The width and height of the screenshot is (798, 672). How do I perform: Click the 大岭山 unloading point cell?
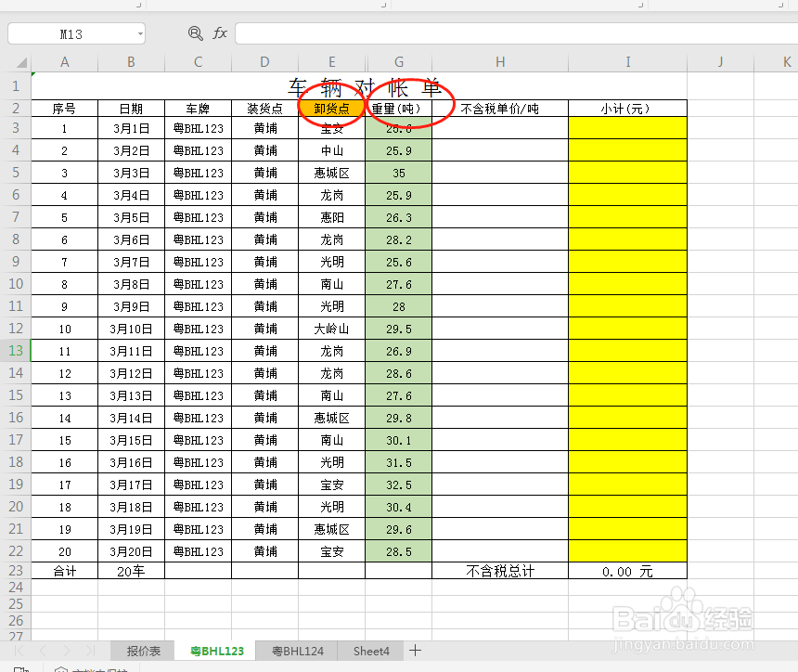click(x=332, y=329)
